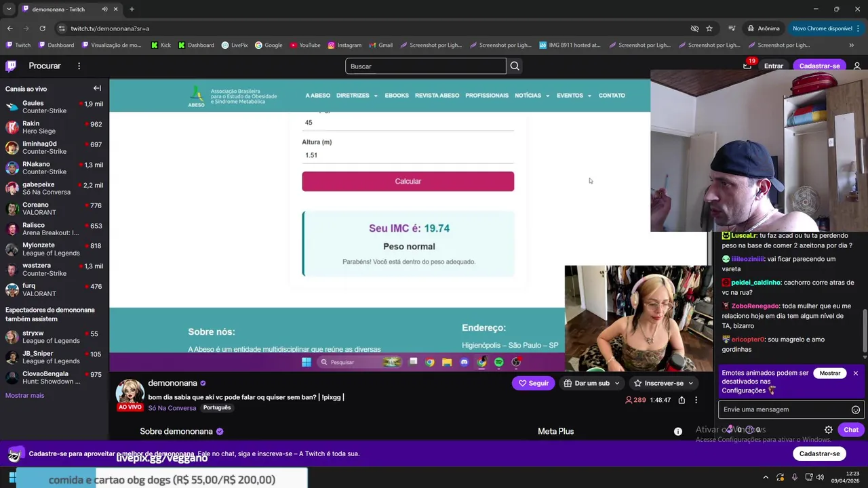
Task: Open the three-dot menu beside Procurar
Action: (79, 66)
